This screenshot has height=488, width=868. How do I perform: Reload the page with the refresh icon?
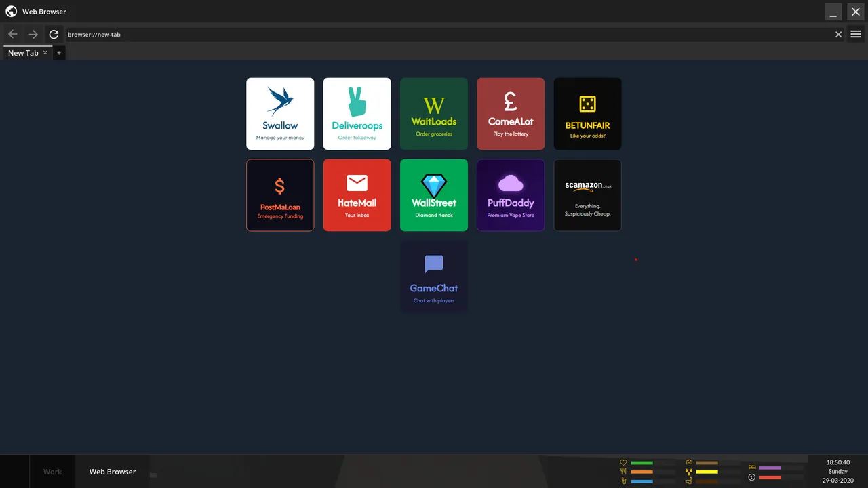54,34
